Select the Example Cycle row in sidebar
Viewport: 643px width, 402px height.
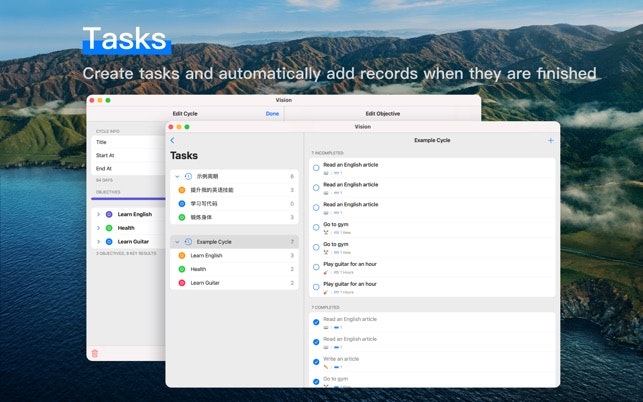(234, 242)
